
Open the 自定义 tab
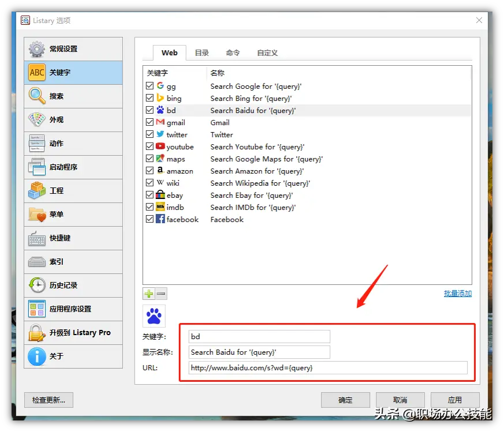click(267, 52)
